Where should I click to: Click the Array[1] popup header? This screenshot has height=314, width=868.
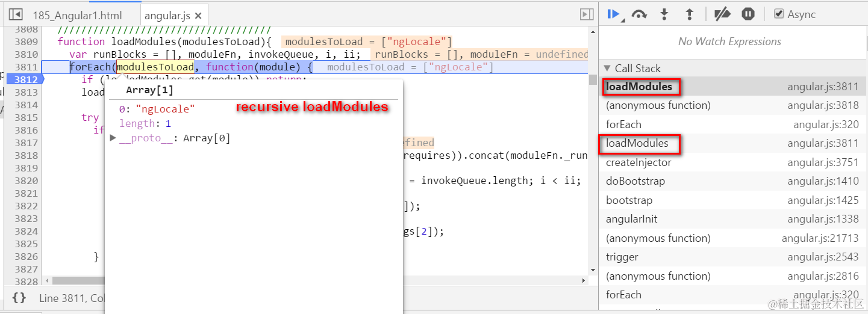(149, 90)
